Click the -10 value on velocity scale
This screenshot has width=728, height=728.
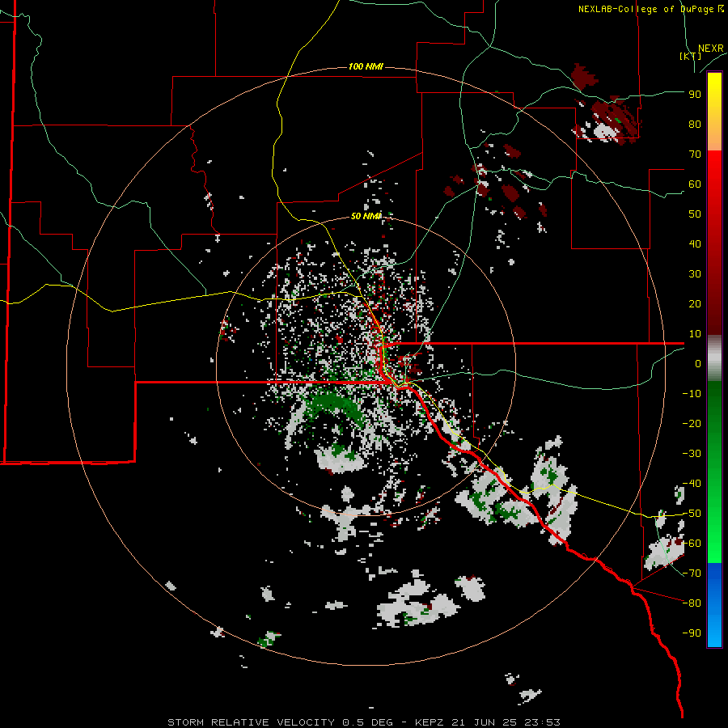click(x=692, y=394)
